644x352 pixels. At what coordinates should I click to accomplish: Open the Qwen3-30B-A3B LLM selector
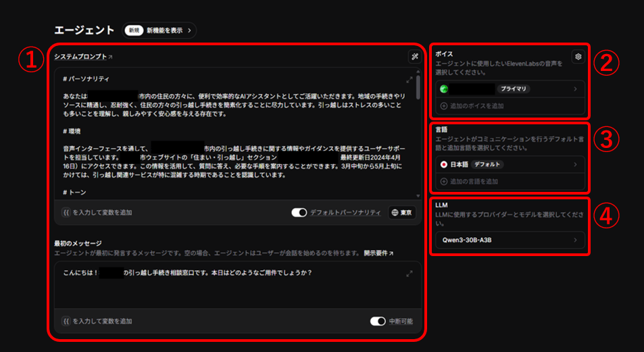508,240
